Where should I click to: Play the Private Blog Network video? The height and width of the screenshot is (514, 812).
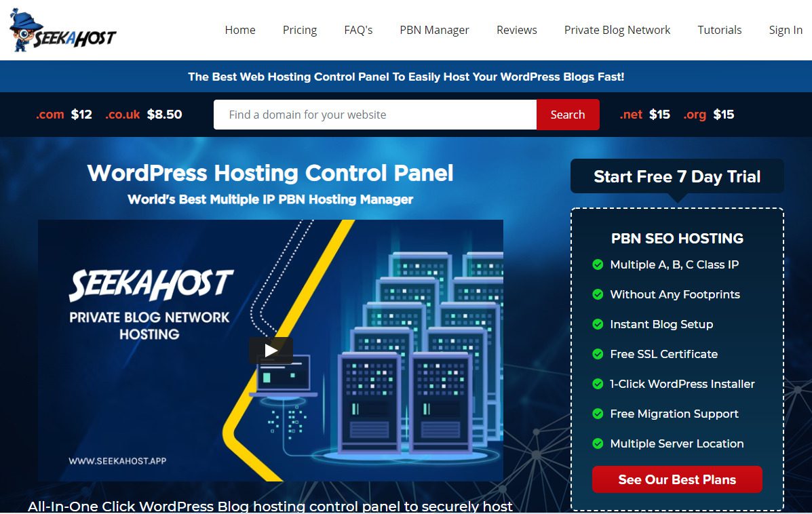pyautogui.click(x=271, y=351)
